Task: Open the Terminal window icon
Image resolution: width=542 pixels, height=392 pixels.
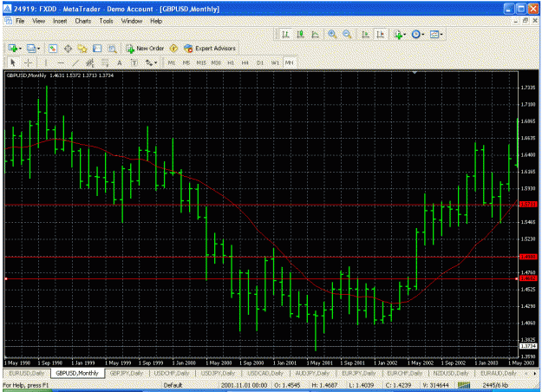Action: point(97,49)
